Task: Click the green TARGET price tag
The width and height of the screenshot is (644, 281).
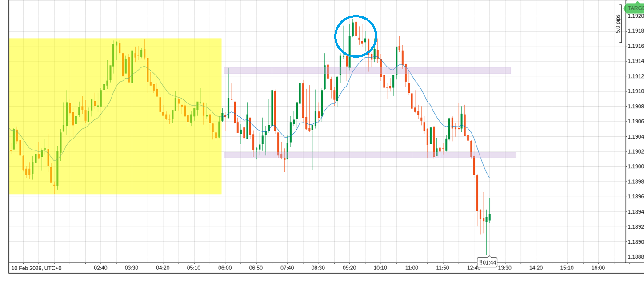Action: click(x=634, y=8)
